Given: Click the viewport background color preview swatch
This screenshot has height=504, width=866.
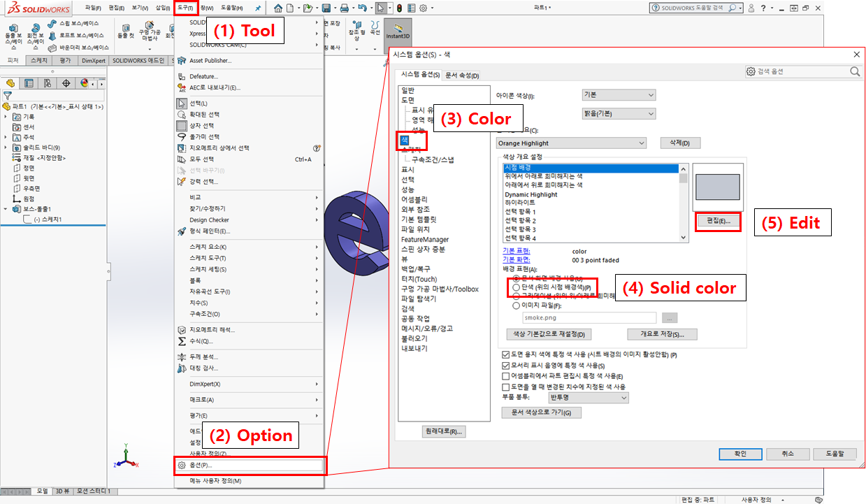Looking at the screenshot, I should (x=718, y=187).
